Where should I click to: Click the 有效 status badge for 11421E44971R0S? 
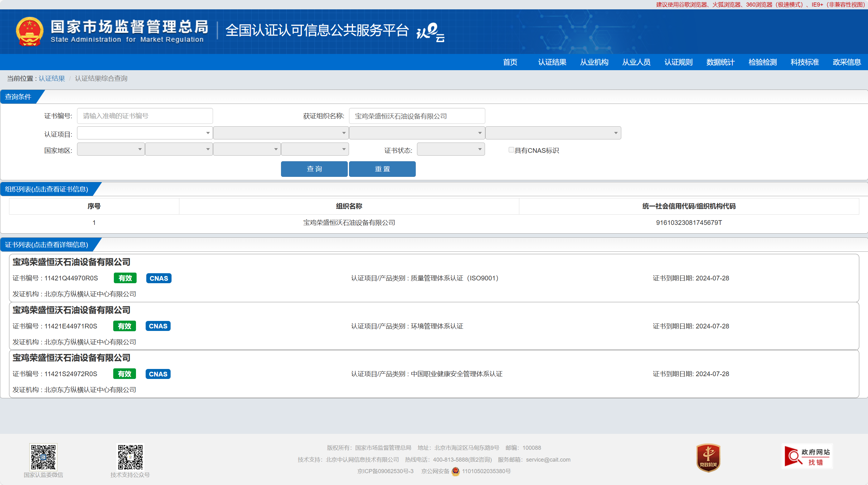[x=124, y=326]
